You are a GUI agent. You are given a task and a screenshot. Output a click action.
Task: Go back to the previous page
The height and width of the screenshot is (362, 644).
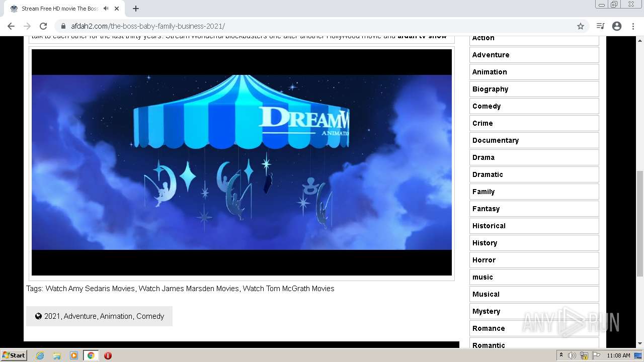click(11, 26)
